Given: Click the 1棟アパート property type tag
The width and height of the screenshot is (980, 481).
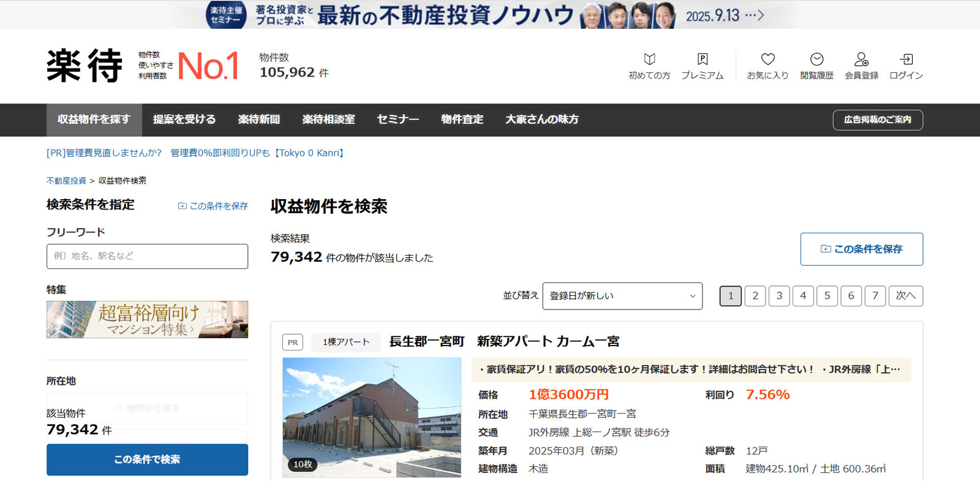Looking at the screenshot, I should point(346,342).
